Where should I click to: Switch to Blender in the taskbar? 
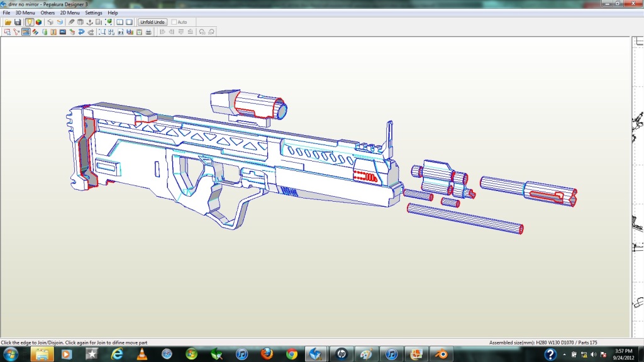(x=441, y=354)
